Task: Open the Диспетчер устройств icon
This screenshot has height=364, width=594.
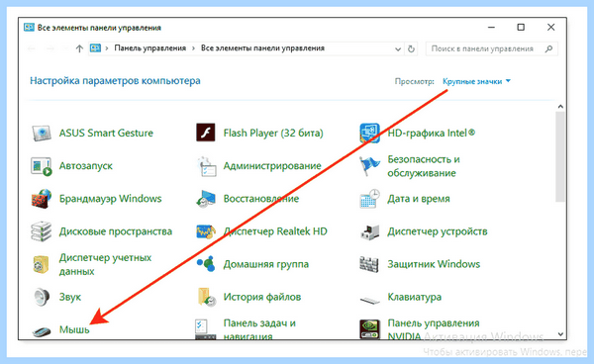Action: [x=369, y=231]
